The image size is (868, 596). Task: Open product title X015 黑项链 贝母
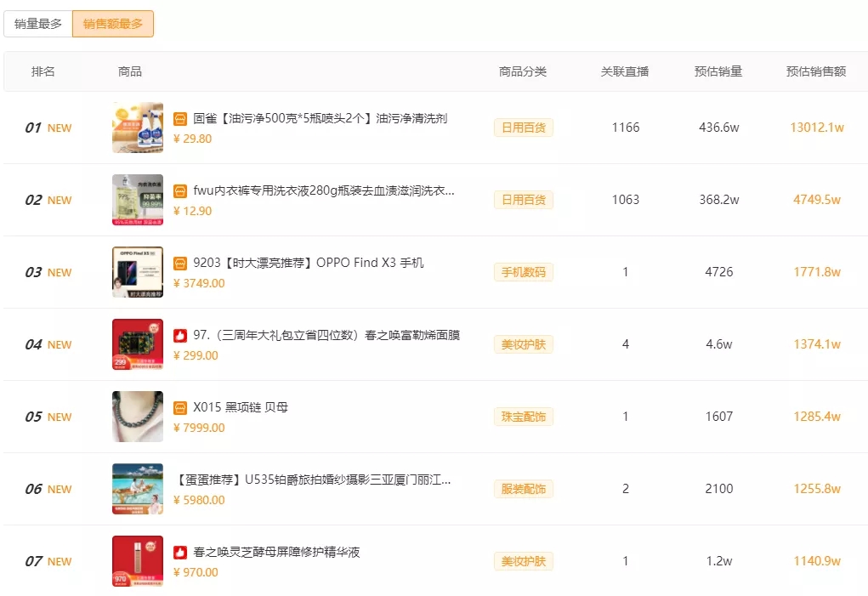(x=241, y=408)
